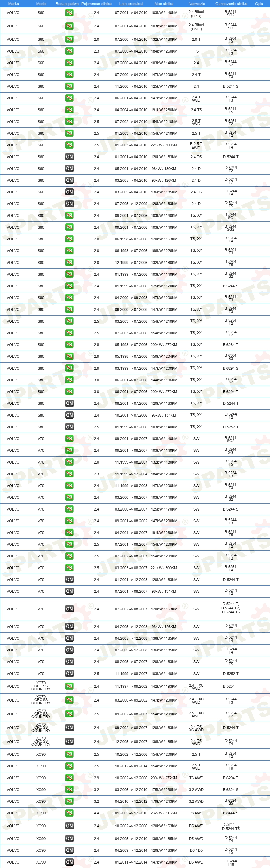The height and width of the screenshot is (868, 270).
Task: Click engine capacity 2.8
Action: pos(96,345)
